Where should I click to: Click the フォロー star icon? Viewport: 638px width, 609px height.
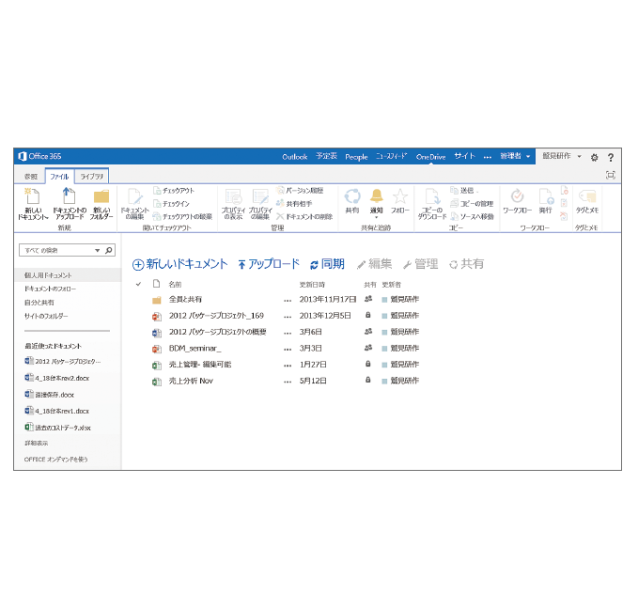coord(400,201)
